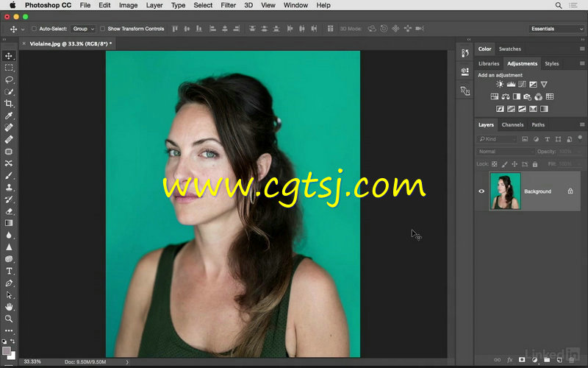
Task: Click the foreground color swatch
Action: [x=7, y=351]
